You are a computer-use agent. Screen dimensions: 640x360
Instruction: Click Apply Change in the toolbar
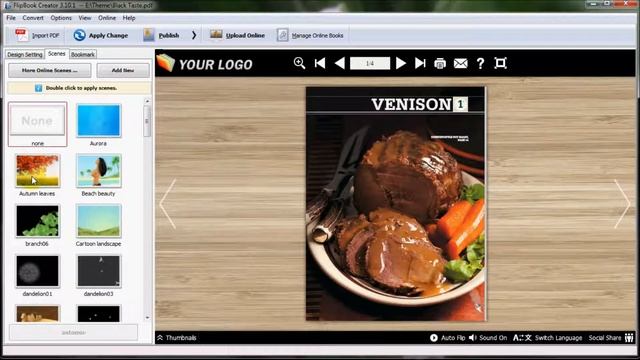(100, 36)
